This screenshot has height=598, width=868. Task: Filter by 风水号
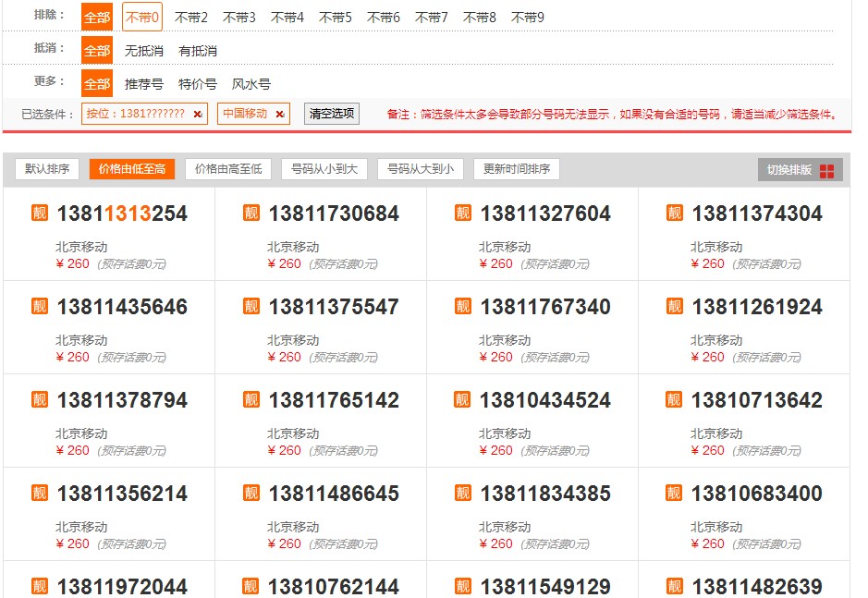(251, 84)
